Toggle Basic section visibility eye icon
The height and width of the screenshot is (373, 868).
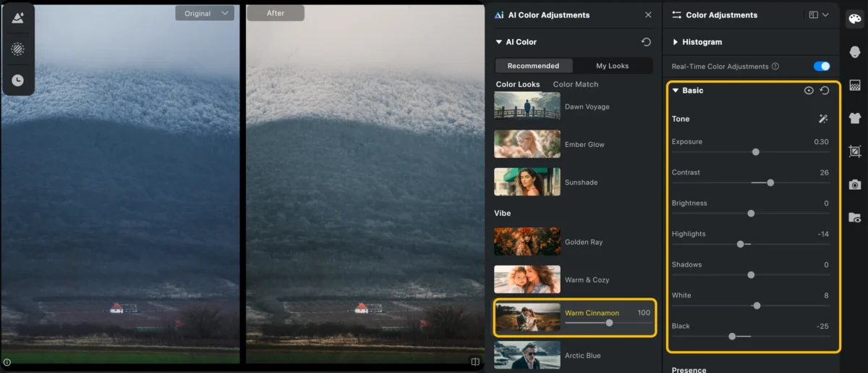[x=809, y=91]
